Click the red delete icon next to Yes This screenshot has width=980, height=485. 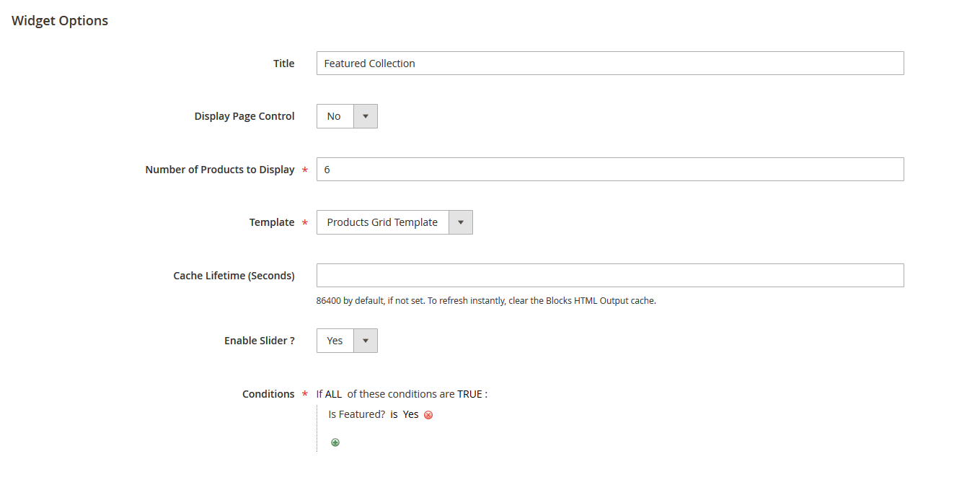point(428,414)
